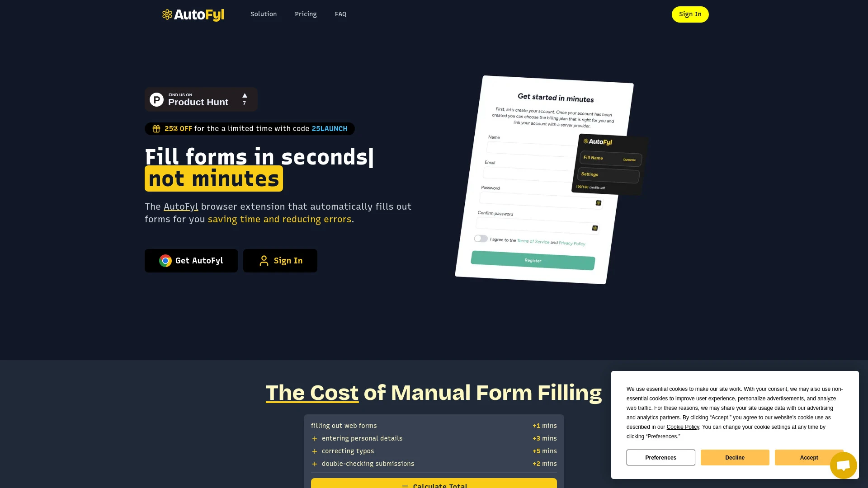Click the AutoFyl snowflake logo icon
The width and height of the screenshot is (868, 488).
pos(166,14)
